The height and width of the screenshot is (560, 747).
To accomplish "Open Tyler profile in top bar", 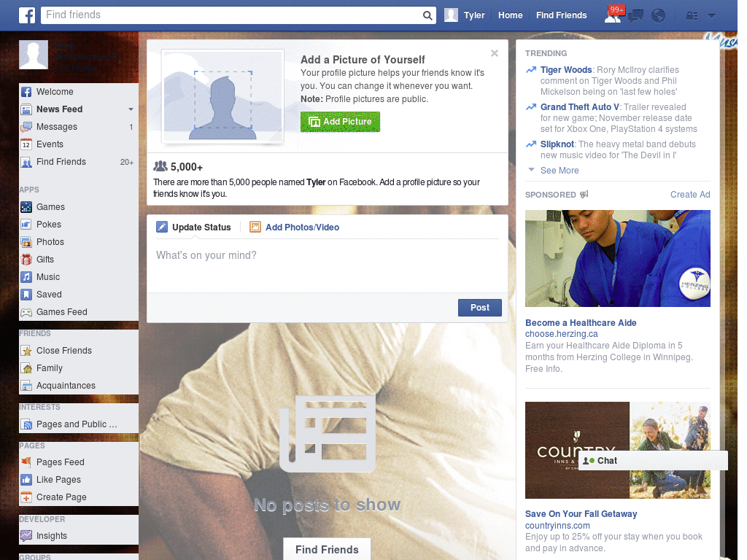I will pyautogui.click(x=465, y=15).
